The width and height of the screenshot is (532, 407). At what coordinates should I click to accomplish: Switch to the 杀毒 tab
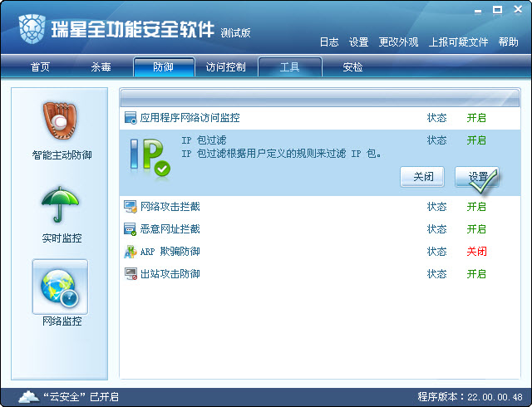101,66
